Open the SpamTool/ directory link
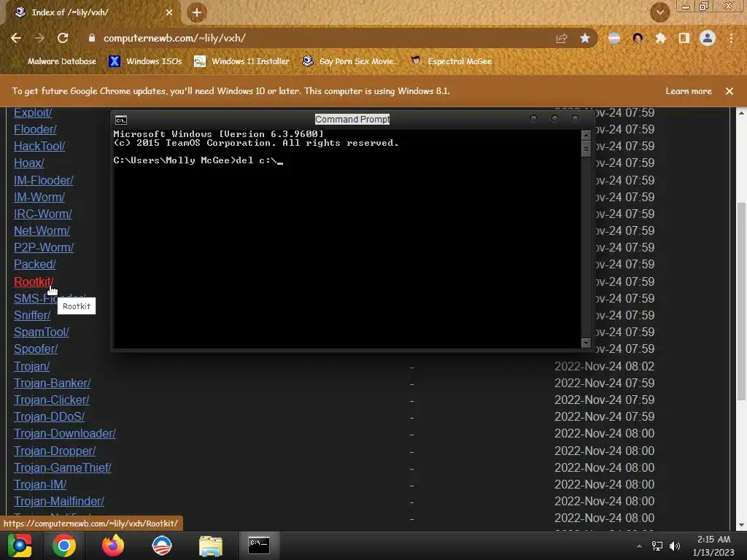 (x=42, y=332)
